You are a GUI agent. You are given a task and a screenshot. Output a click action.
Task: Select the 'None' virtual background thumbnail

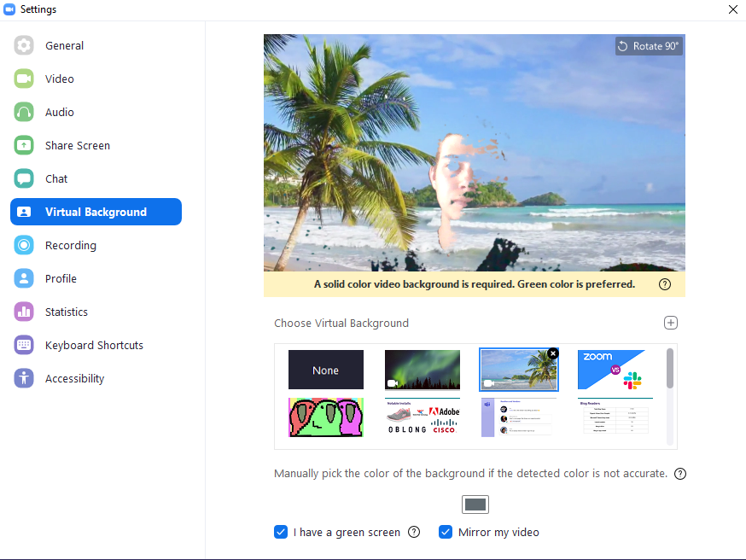coord(325,370)
